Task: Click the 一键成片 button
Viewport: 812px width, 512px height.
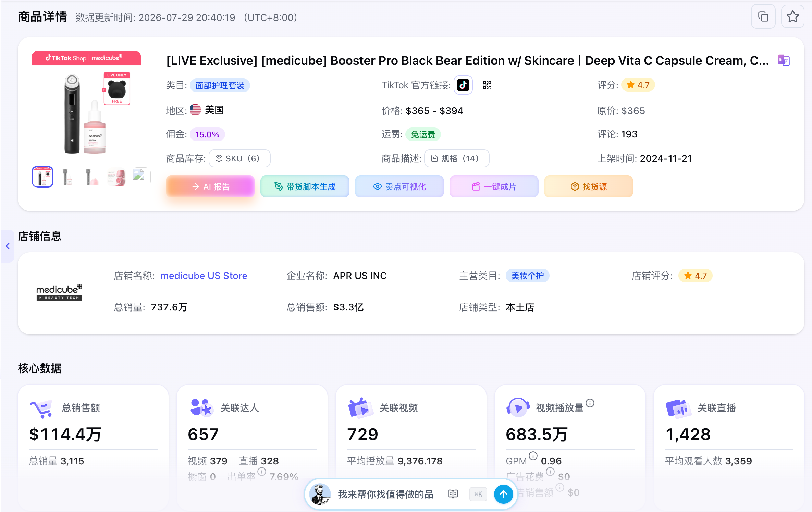Action: point(494,186)
